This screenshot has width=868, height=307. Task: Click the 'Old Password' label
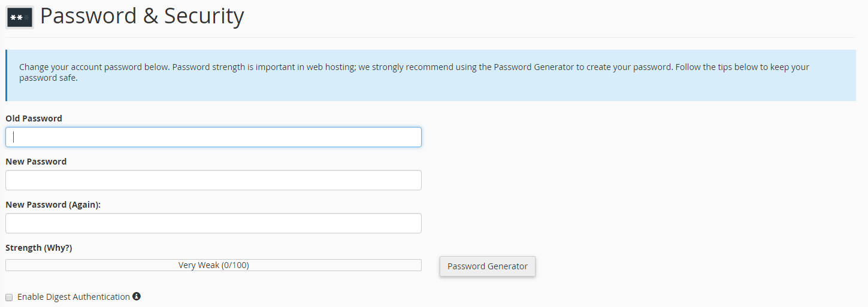click(34, 118)
